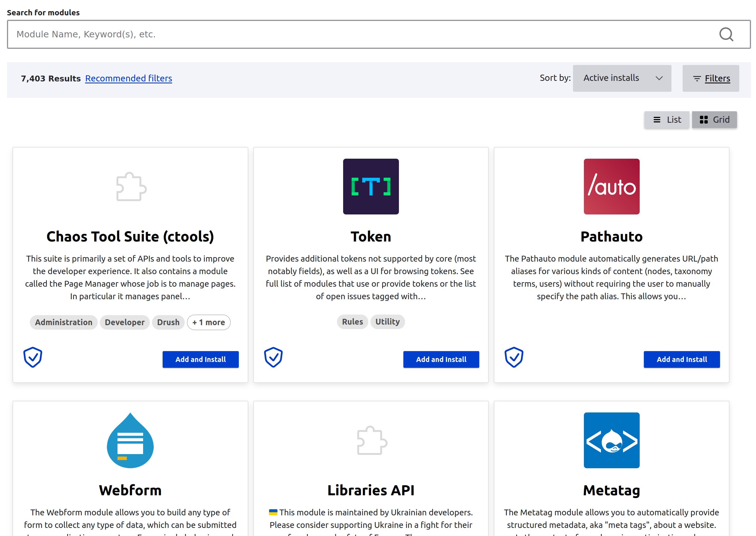Open the Filters button
The width and height of the screenshot is (756, 536).
click(711, 78)
